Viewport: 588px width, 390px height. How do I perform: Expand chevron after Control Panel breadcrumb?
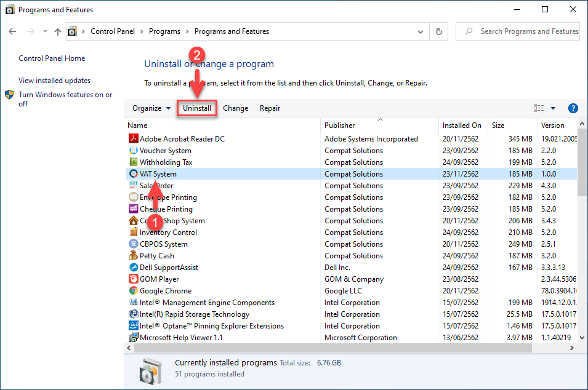click(x=142, y=32)
